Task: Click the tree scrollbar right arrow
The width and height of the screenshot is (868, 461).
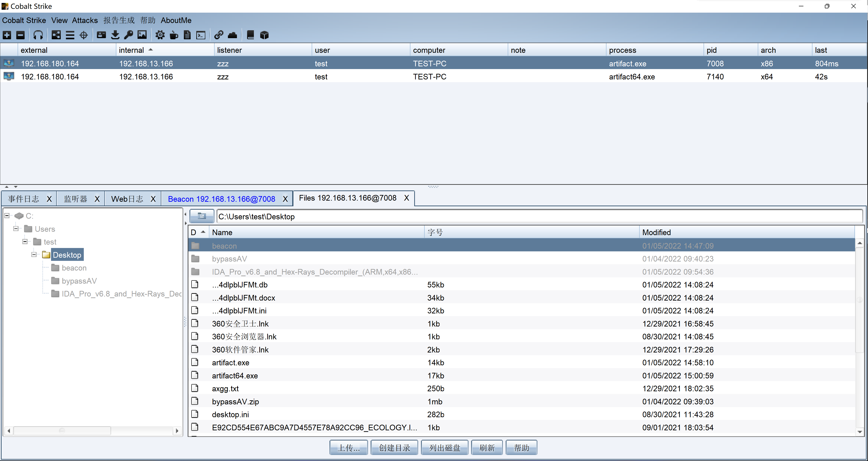Action: click(x=177, y=430)
